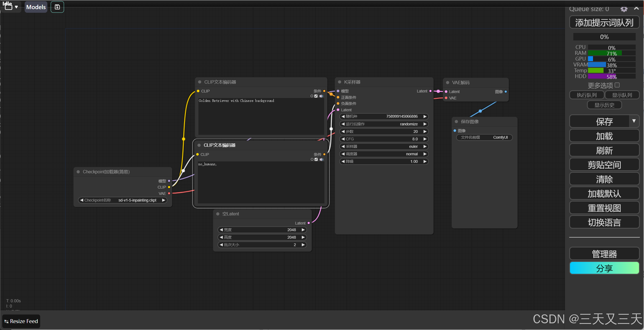Toggle checkbox on no_humans prompt node
The width and height of the screenshot is (644, 330).
point(316,159)
